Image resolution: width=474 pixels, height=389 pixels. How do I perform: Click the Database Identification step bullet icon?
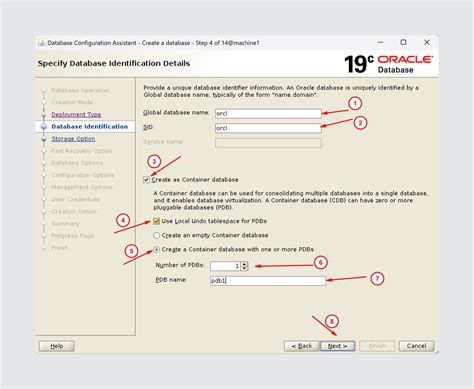point(43,127)
